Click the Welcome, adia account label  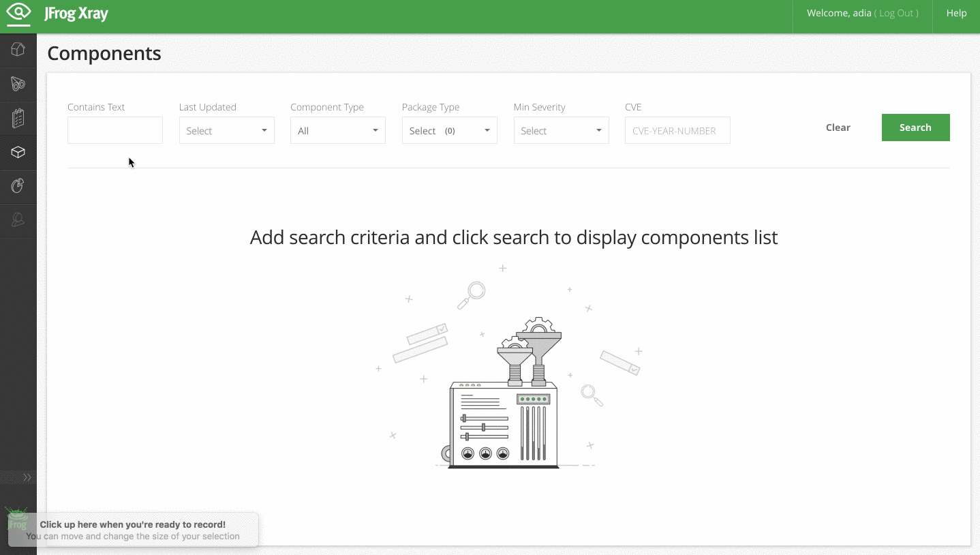coord(838,12)
